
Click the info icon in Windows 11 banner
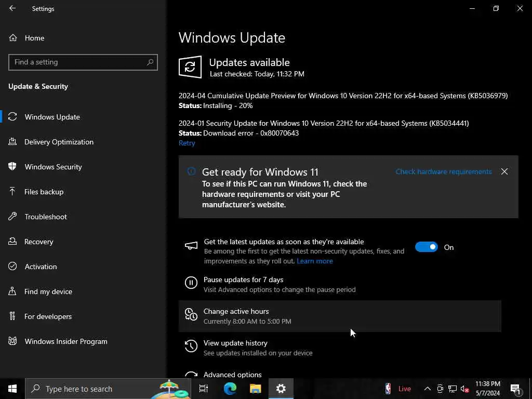[x=191, y=171]
